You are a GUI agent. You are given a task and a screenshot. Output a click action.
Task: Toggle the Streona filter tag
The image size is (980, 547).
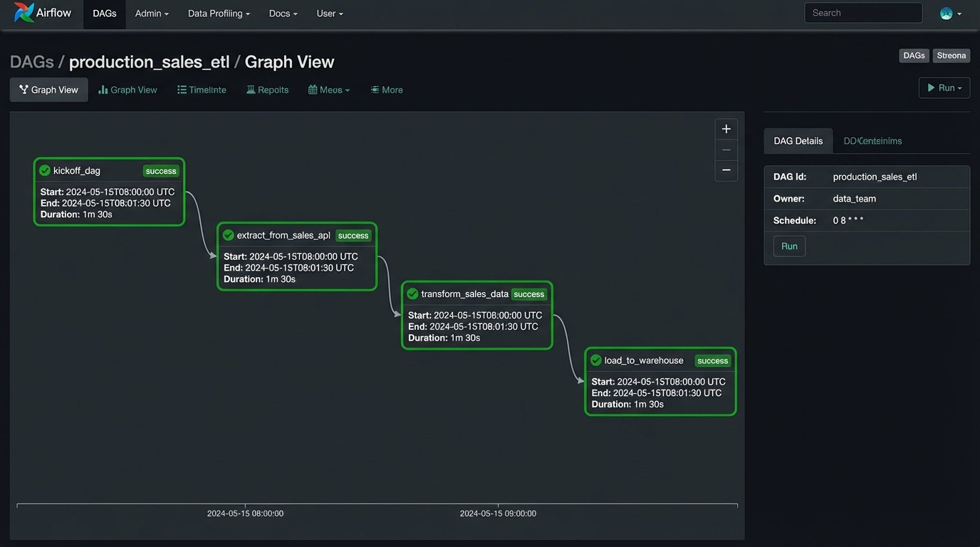(x=951, y=55)
